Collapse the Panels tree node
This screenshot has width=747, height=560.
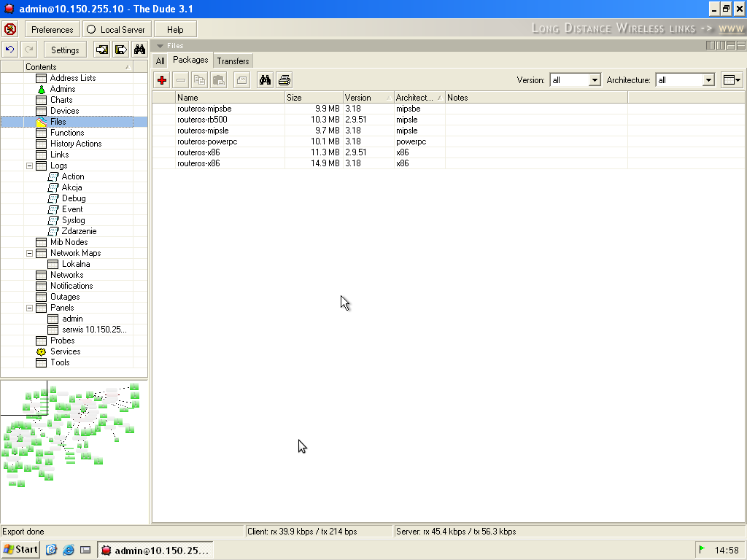pyautogui.click(x=29, y=308)
